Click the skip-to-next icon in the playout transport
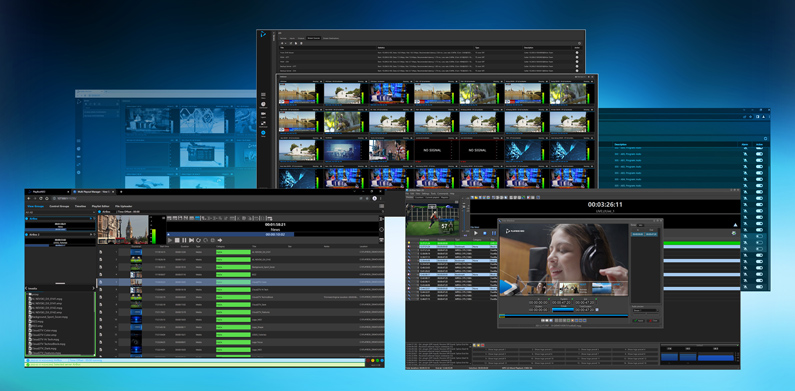Image resolution: width=795 pixels, height=391 pixels. [191, 240]
